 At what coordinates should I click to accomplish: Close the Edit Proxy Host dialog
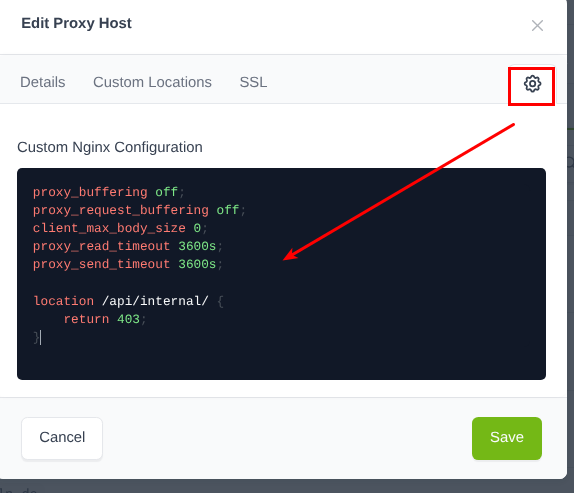(x=537, y=26)
